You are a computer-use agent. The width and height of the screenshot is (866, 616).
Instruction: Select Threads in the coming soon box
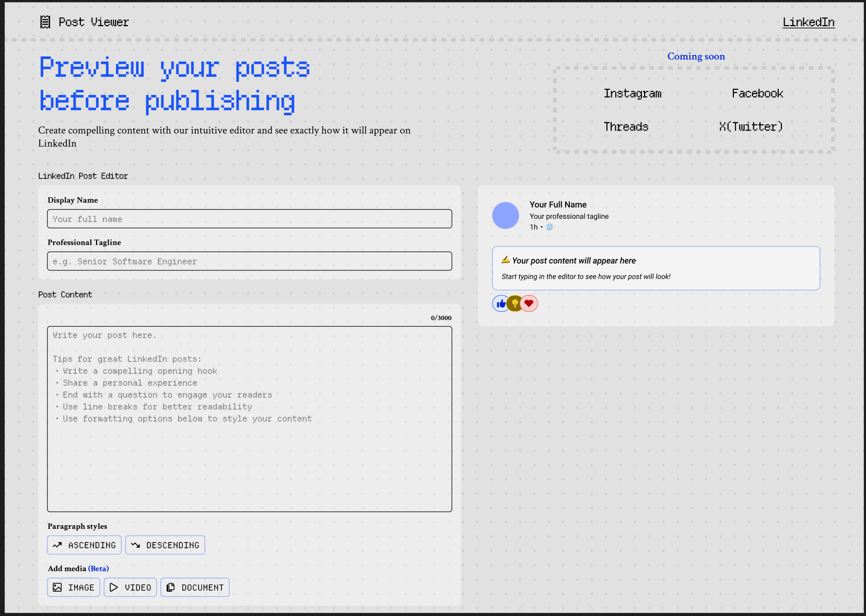point(626,127)
